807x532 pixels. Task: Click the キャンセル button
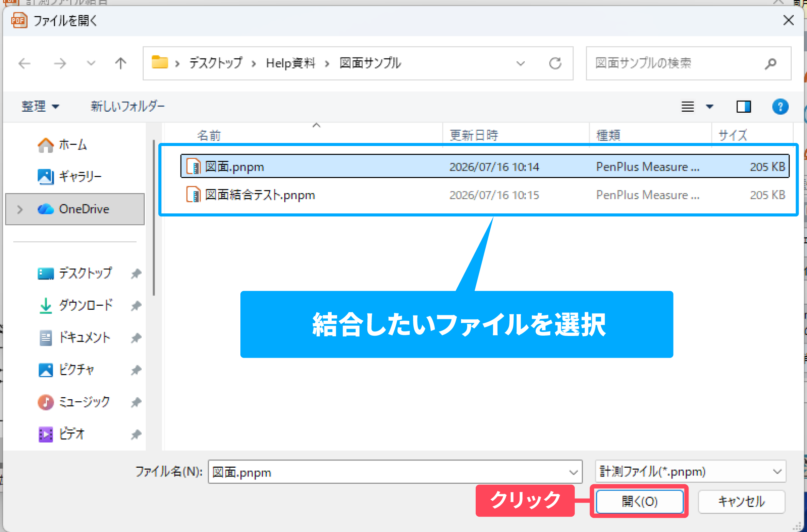point(742,501)
